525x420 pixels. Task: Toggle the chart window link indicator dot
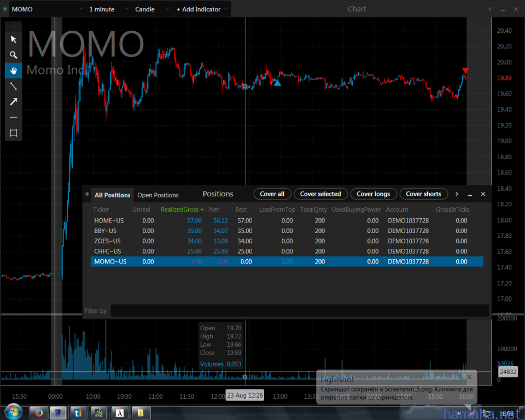point(5,9)
